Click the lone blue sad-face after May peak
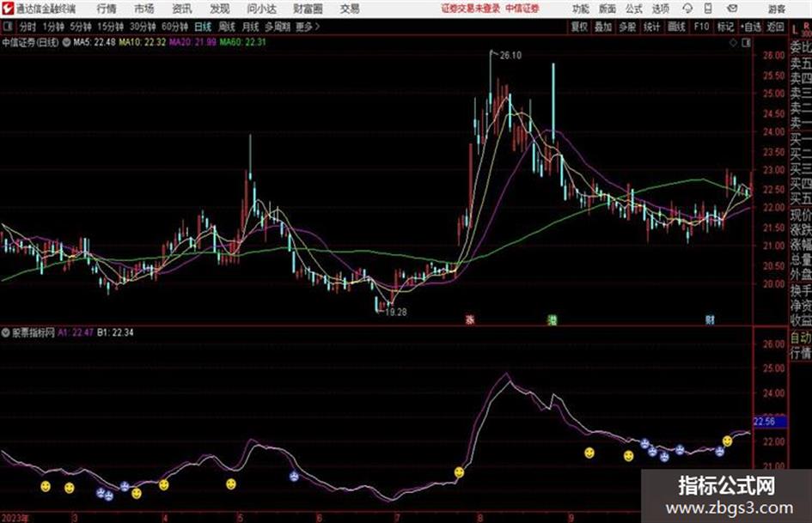 [x=294, y=476]
